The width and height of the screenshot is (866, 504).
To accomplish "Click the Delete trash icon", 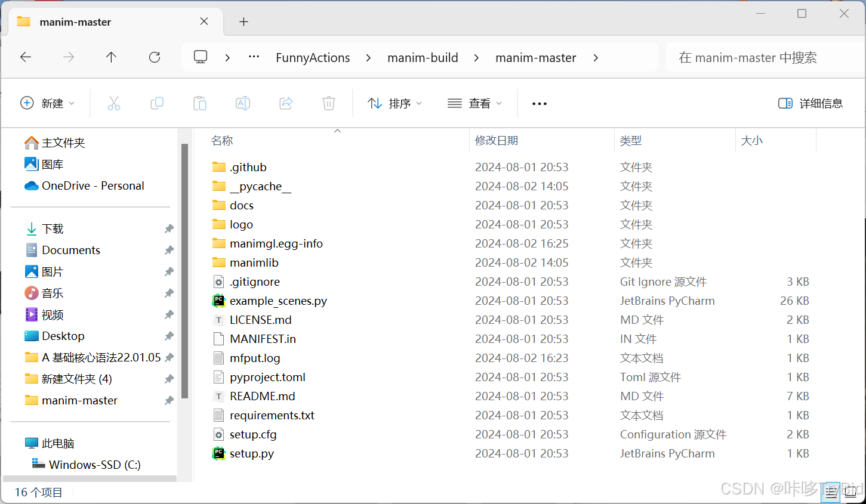I will [329, 103].
